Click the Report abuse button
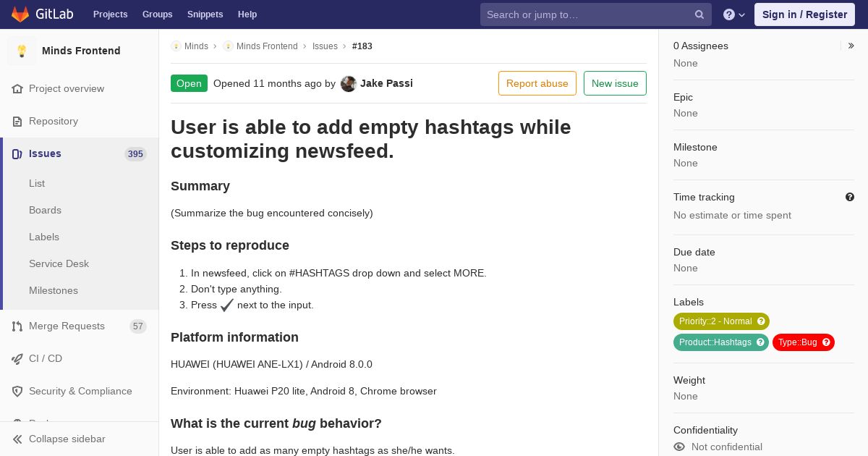 [537, 83]
